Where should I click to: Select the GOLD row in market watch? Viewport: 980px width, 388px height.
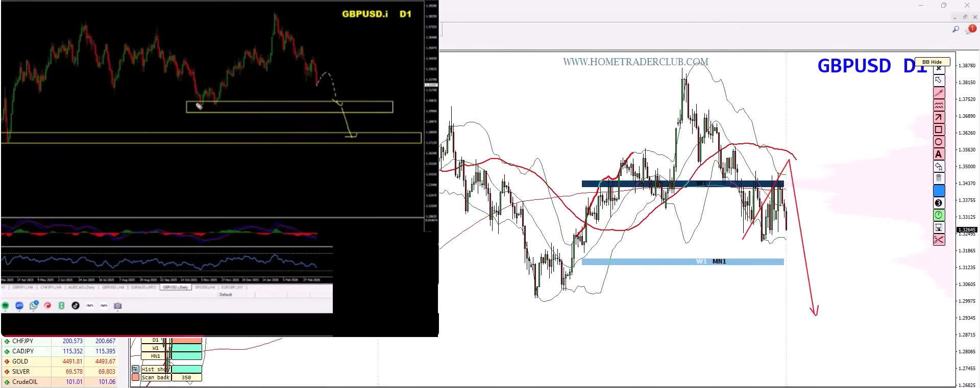60,361
